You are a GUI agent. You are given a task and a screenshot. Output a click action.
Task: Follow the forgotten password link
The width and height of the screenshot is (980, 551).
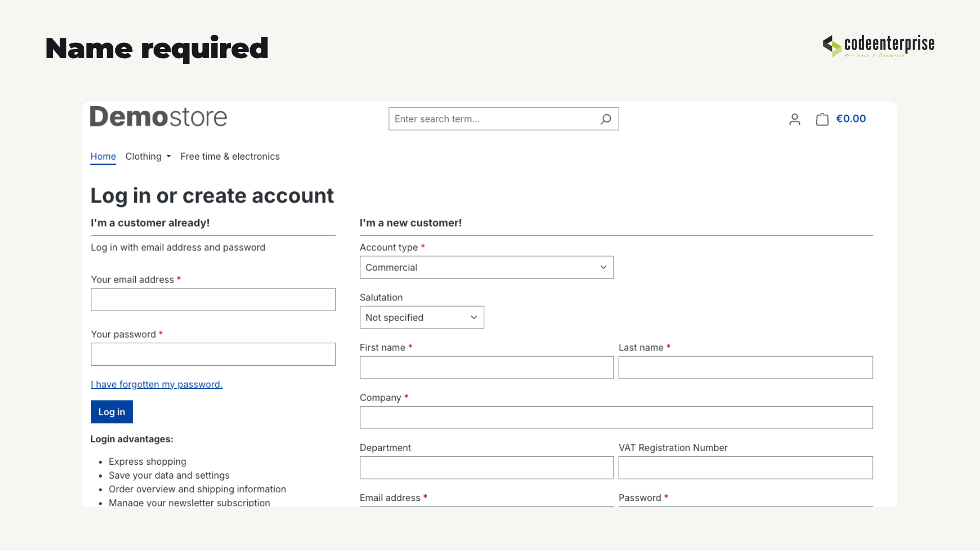pyautogui.click(x=157, y=384)
